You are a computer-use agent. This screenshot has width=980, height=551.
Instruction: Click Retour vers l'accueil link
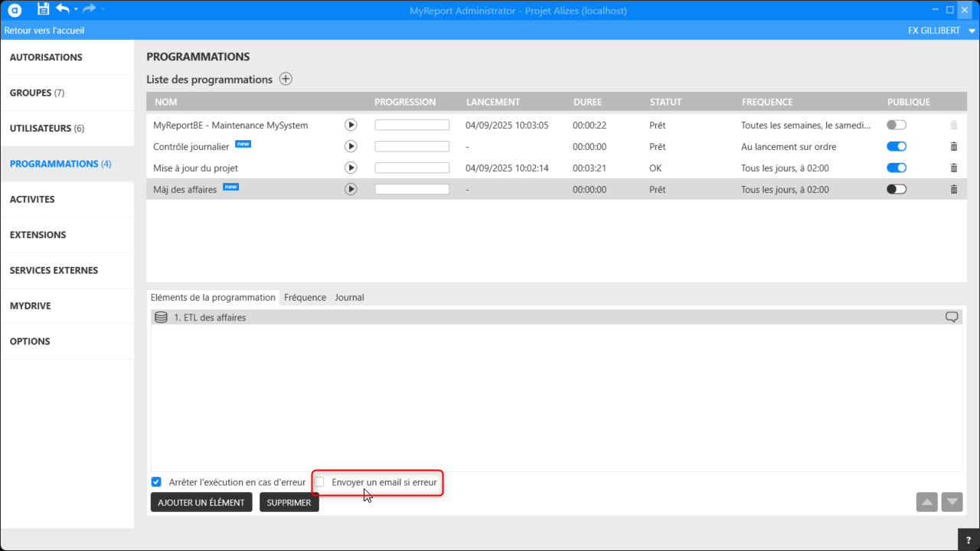pos(44,31)
